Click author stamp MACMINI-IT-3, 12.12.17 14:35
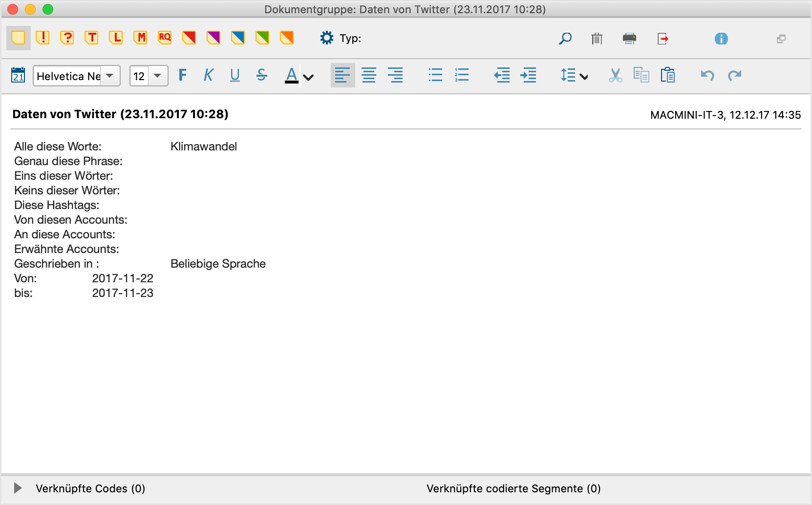Viewport: 812px width, 505px height. (x=726, y=115)
